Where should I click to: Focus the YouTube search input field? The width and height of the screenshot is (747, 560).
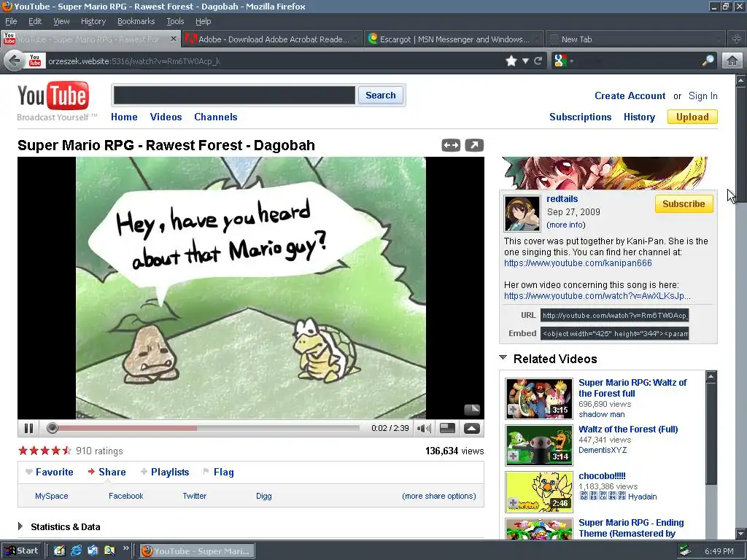pyautogui.click(x=234, y=96)
